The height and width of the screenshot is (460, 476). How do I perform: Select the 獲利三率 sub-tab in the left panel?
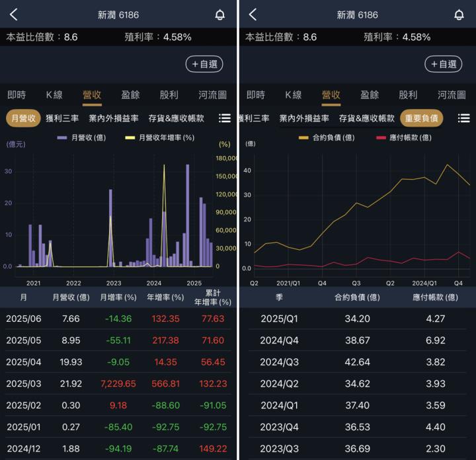point(62,118)
